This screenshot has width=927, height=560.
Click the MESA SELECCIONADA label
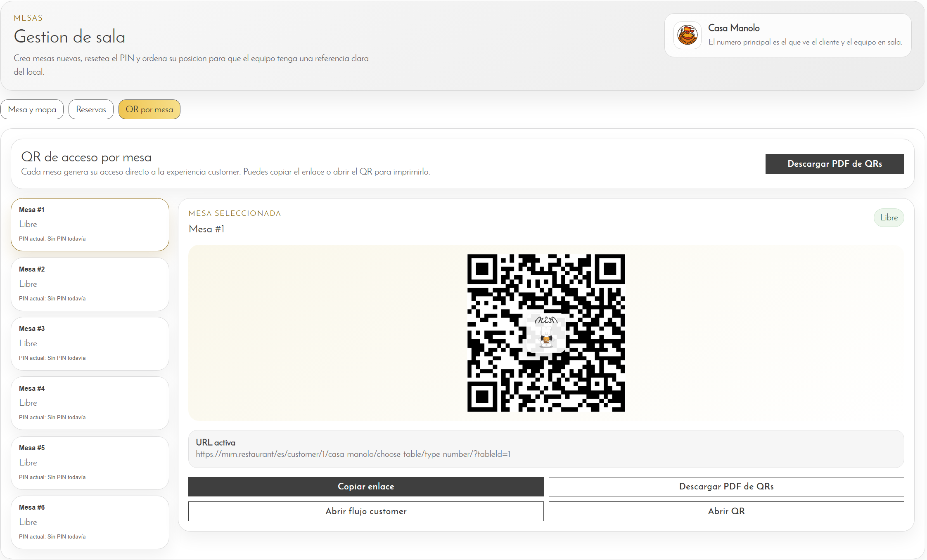235,213
